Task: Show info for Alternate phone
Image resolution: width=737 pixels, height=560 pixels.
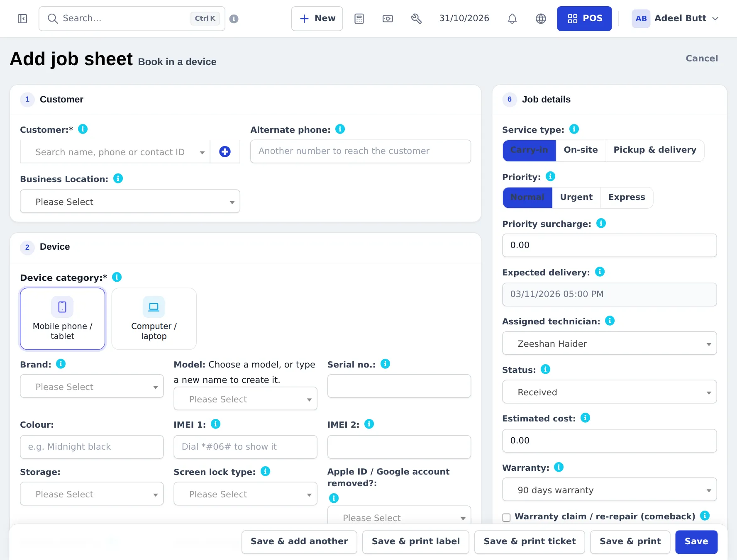Action: click(x=340, y=129)
